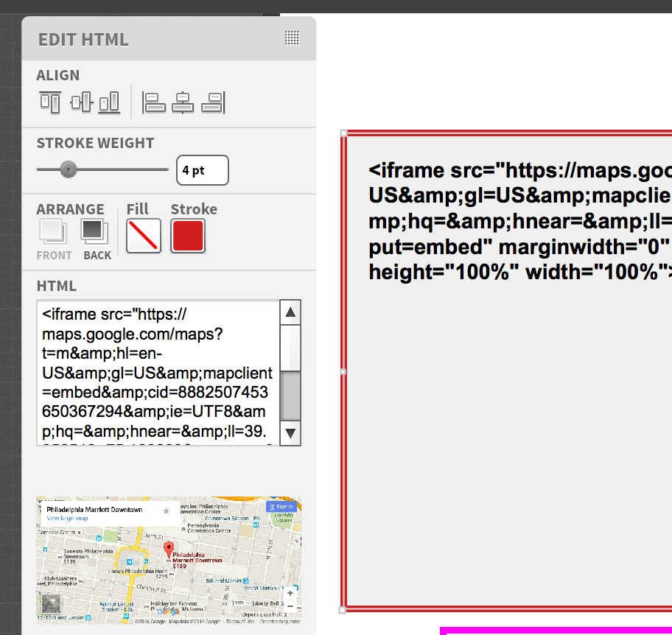Center objects horizontally with align icon
Viewport: 672px width, 635px height.
(183, 102)
